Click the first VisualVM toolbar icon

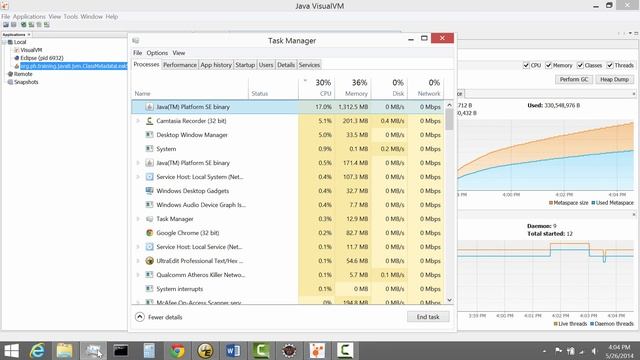(x=6, y=25)
